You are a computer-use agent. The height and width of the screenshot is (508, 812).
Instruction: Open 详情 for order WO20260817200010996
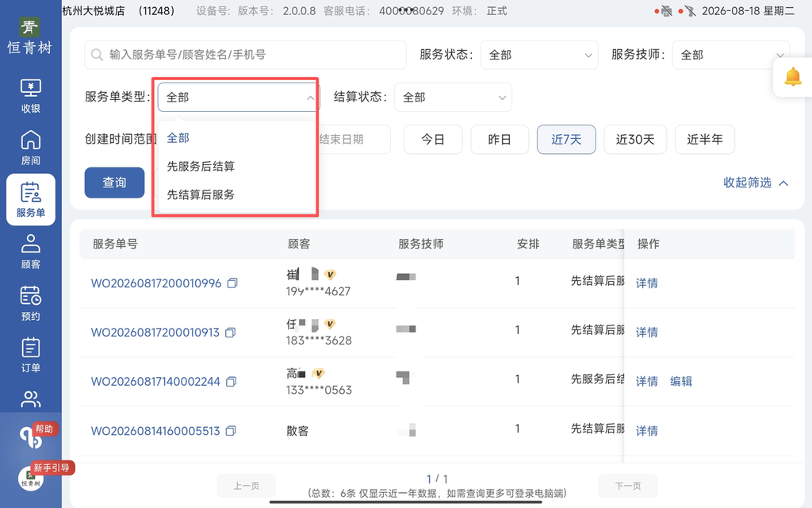[647, 283]
